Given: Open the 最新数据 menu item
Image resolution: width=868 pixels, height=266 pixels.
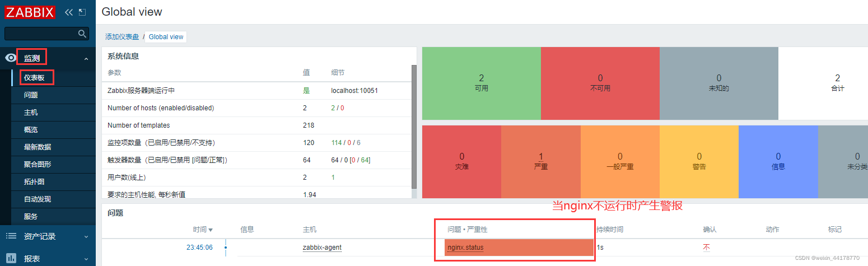Looking at the screenshot, I should pyautogui.click(x=38, y=147).
